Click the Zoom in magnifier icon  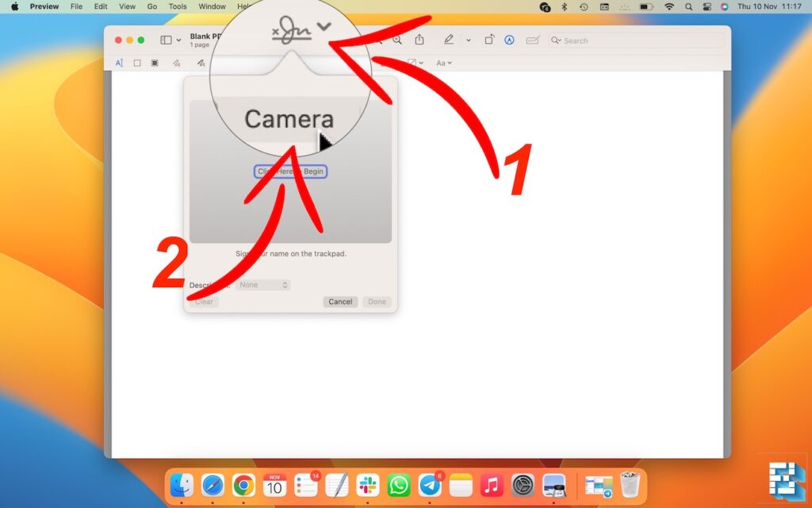point(397,40)
